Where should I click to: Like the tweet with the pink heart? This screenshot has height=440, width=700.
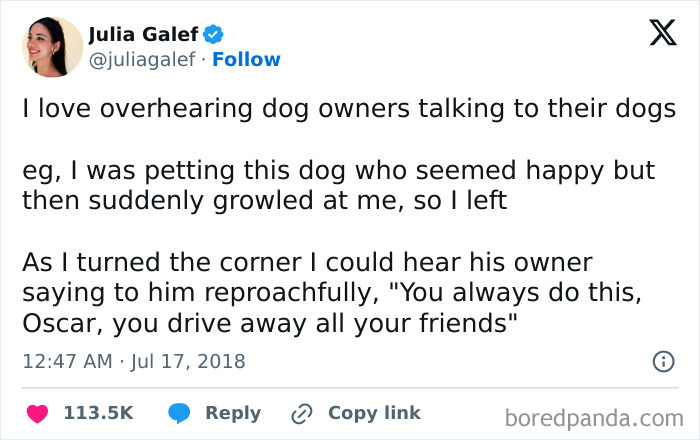point(38,414)
